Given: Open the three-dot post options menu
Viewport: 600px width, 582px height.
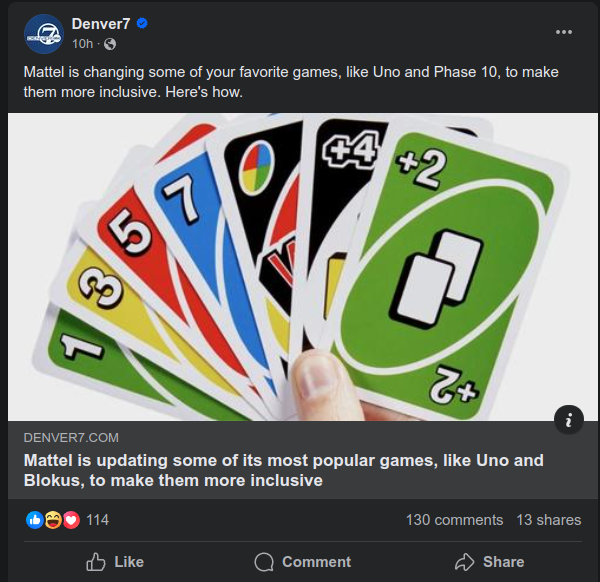Looking at the screenshot, I should pyautogui.click(x=564, y=32).
